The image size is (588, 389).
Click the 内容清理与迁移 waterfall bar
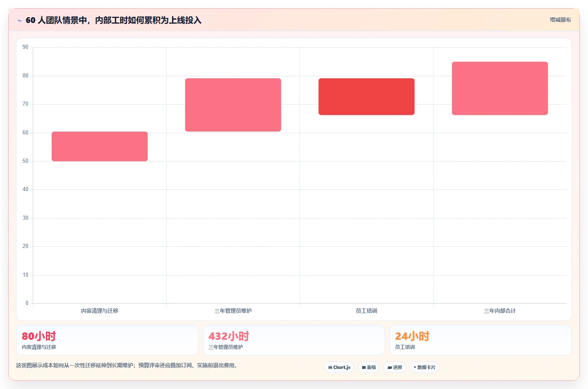click(100, 146)
